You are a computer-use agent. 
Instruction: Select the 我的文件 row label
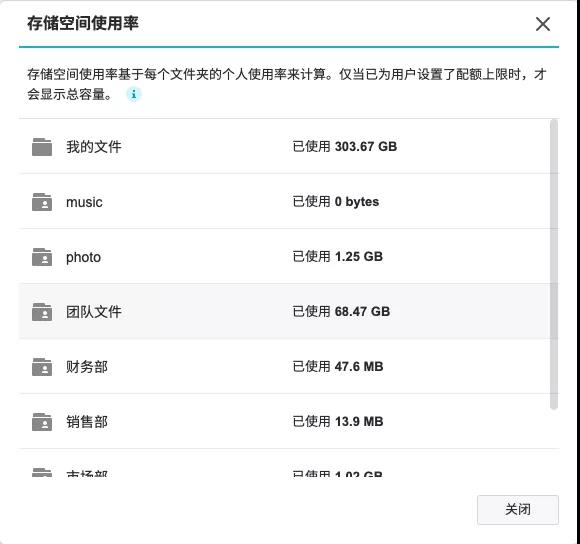(x=94, y=147)
